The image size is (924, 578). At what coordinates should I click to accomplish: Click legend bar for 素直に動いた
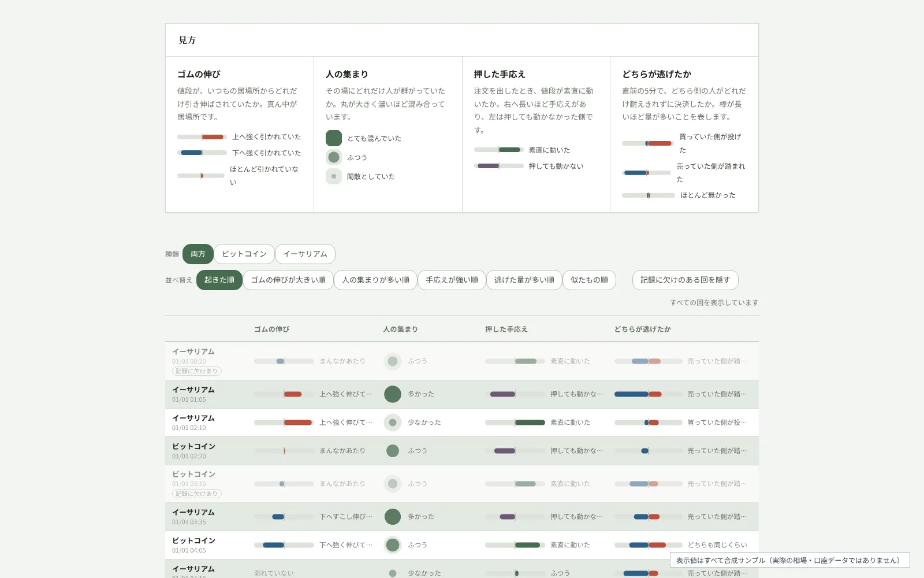[x=499, y=150]
